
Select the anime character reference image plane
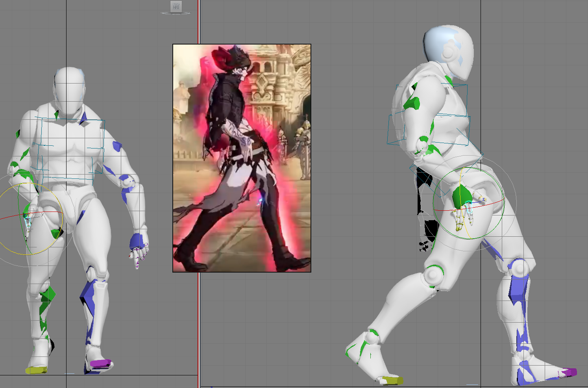pyautogui.click(x=242, y=158)
